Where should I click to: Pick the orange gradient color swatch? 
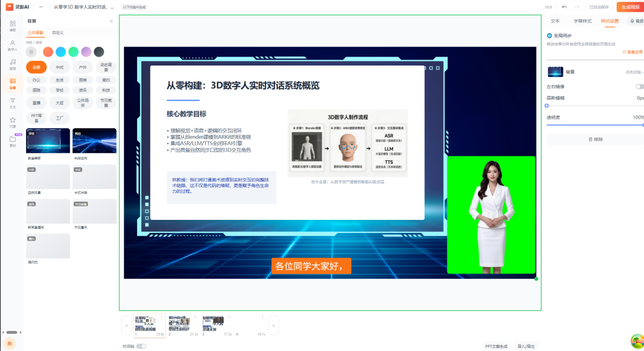[x=48, y=52]
